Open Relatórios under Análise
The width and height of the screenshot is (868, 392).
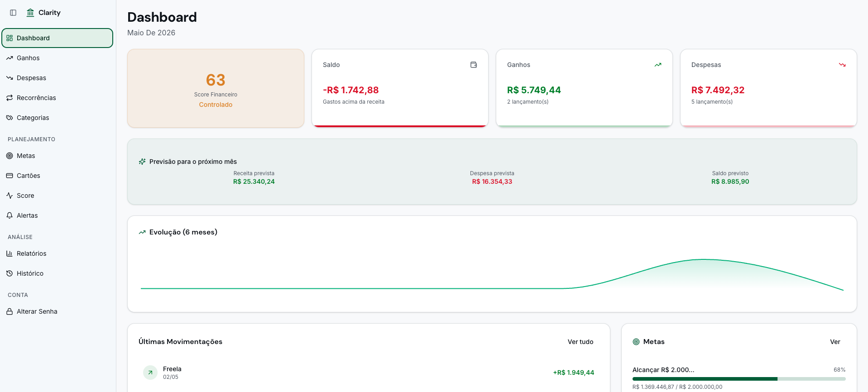[58, 253]
